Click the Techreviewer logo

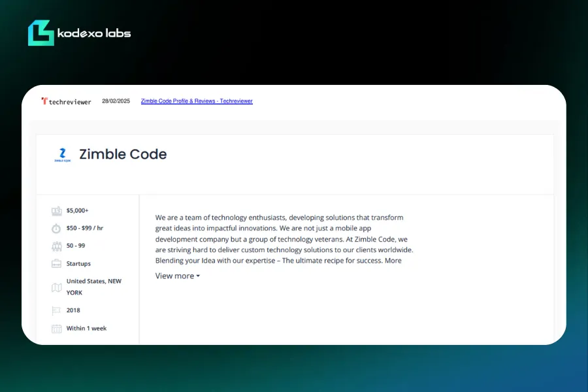(67, 101)
